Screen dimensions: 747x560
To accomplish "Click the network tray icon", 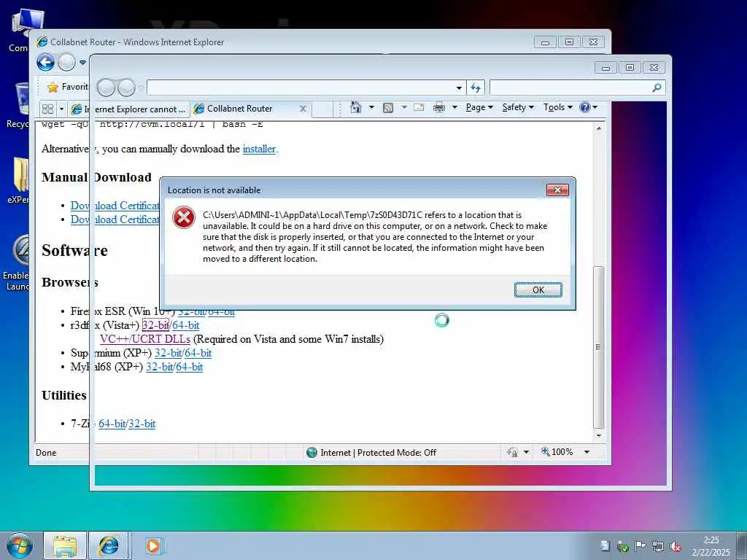I will click(658, 547).
